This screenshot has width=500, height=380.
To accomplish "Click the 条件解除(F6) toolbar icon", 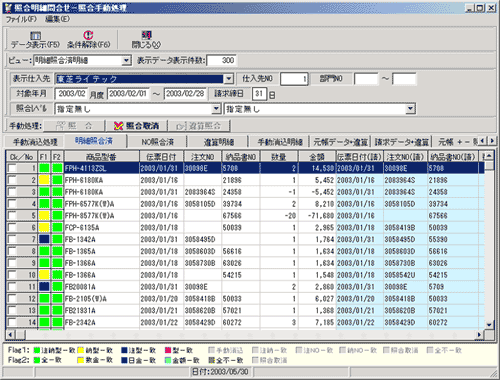I will (x=88, y=40).
